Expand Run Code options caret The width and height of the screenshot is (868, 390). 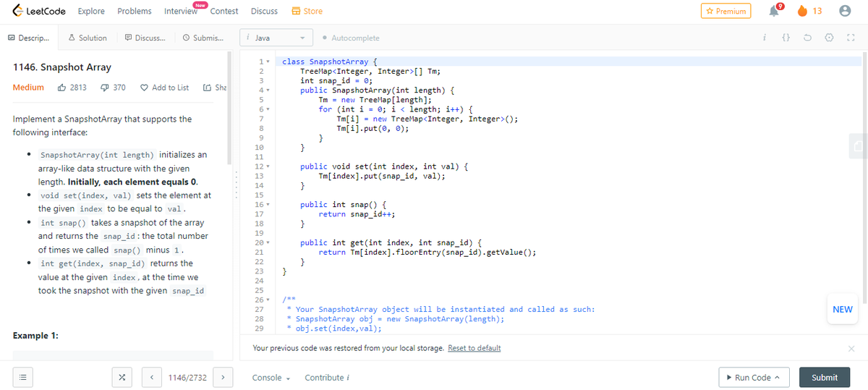coord(777,378)
